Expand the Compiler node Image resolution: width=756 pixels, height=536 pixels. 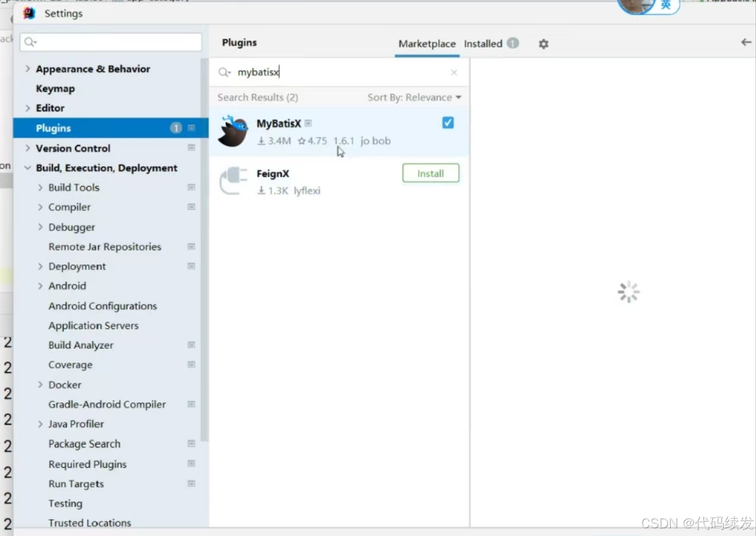tap(41, 207)
